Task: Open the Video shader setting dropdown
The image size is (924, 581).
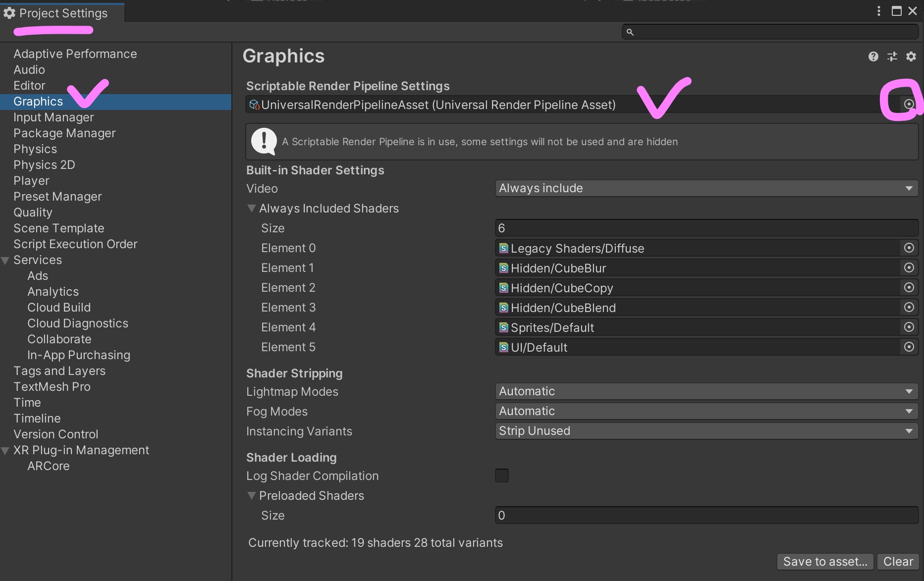Action: pos(707,188)
